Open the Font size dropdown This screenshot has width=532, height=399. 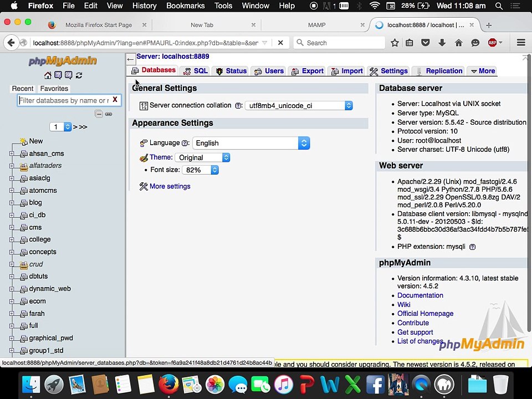200,170
